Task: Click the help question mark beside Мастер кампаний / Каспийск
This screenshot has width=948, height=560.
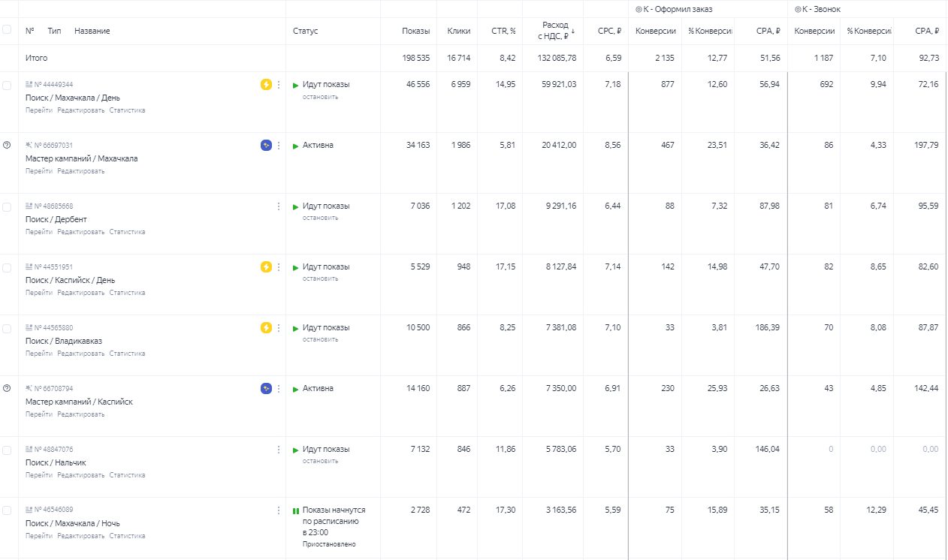Action: tap(7, 388)
